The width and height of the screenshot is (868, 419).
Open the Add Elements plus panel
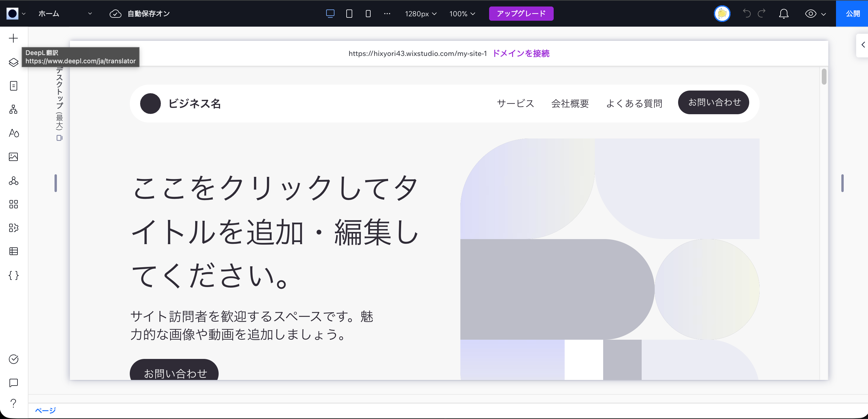coord(13,38)
